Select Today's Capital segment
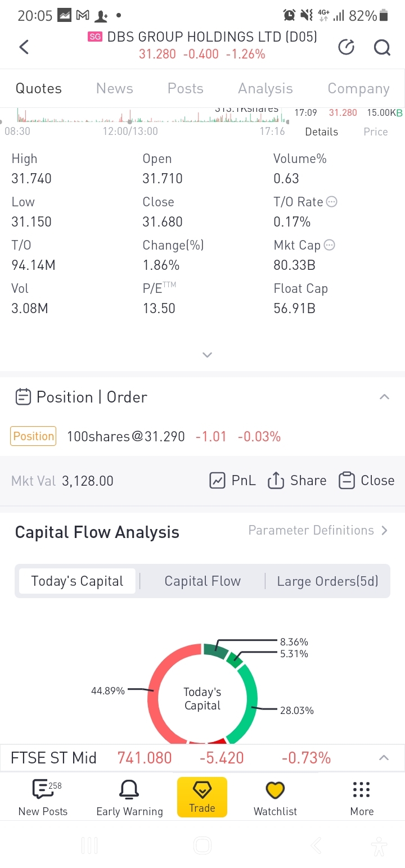The width and height of the screenshot is (405, 868). pos(77,581)
